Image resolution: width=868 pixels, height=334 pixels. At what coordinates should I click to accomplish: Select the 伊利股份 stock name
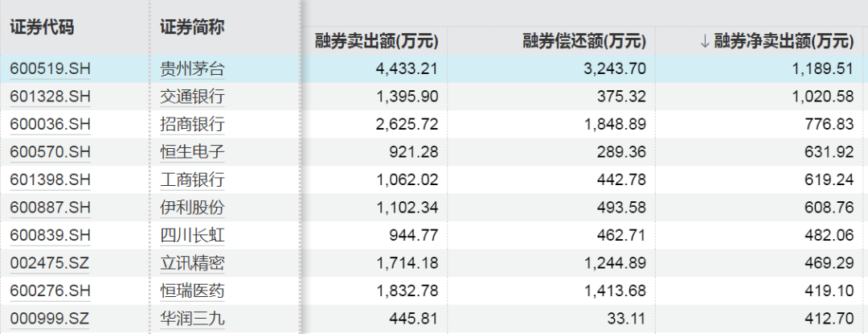[x=192, y=208]
